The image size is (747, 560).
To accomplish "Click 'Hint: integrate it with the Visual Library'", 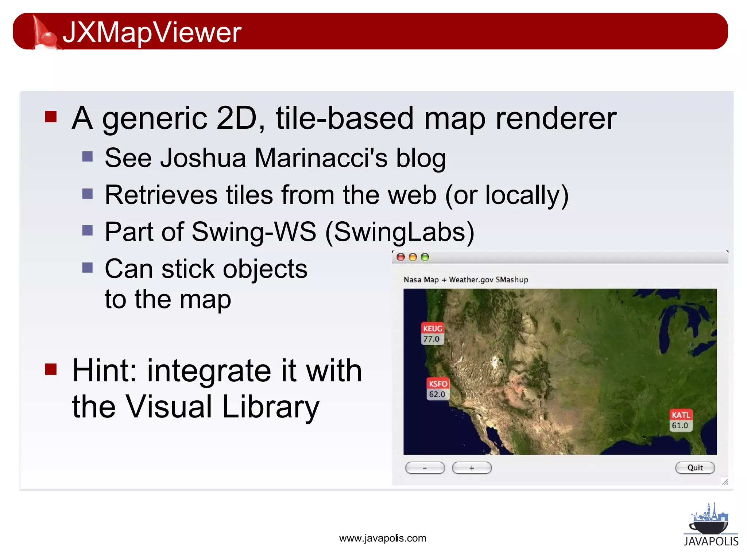I will [217, 389].
